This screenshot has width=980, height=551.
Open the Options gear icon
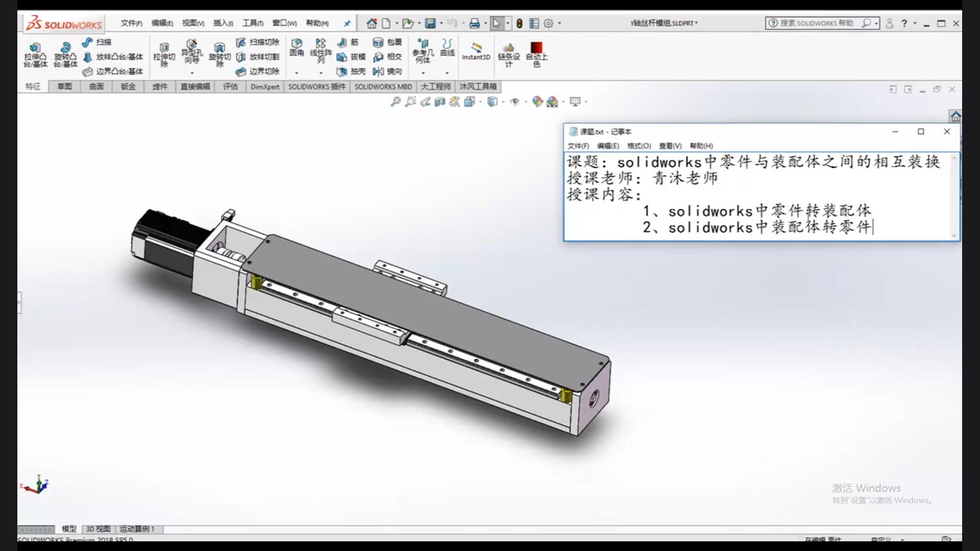click(x=548, y=23)
